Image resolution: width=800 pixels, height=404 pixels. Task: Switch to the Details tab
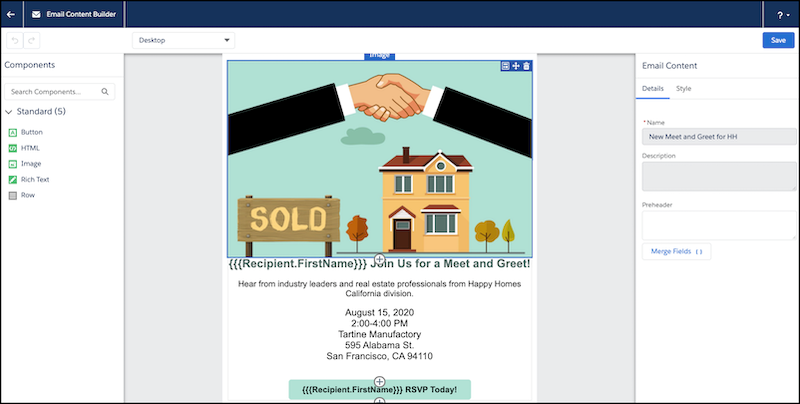[652, 89]
